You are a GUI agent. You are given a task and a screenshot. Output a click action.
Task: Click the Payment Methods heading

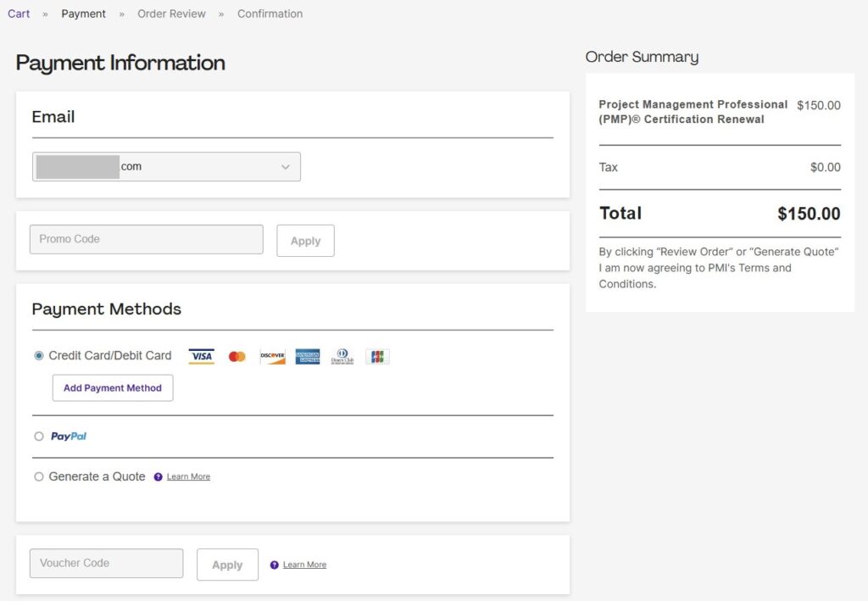coord(106,309)
